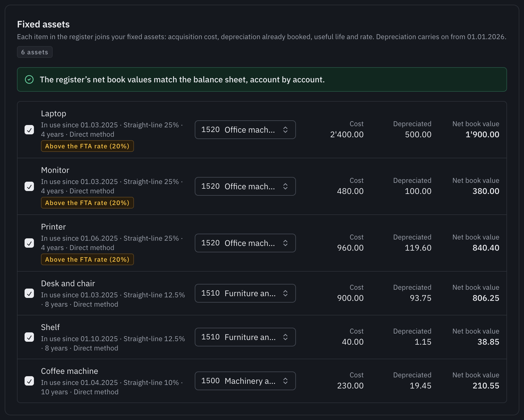
Task: Click the 6 assets badge
Action: 35,52
